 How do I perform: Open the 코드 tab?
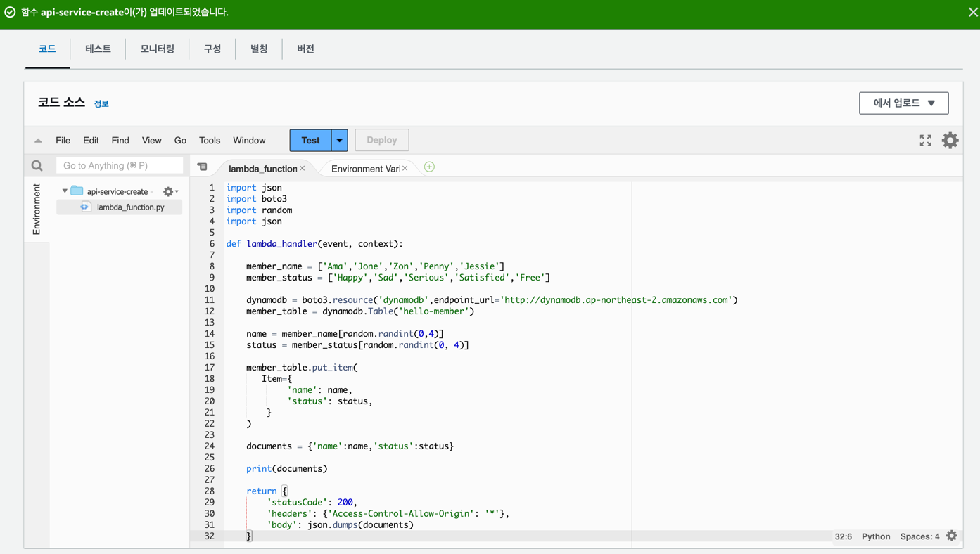tap(47, 49)
